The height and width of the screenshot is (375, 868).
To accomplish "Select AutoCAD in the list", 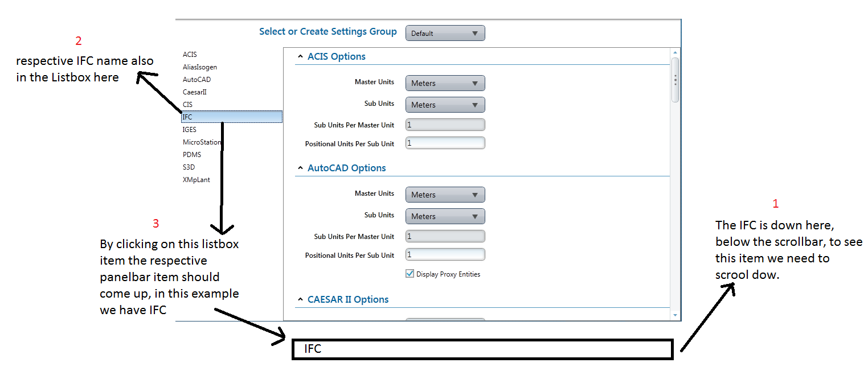I will (197, 80).
